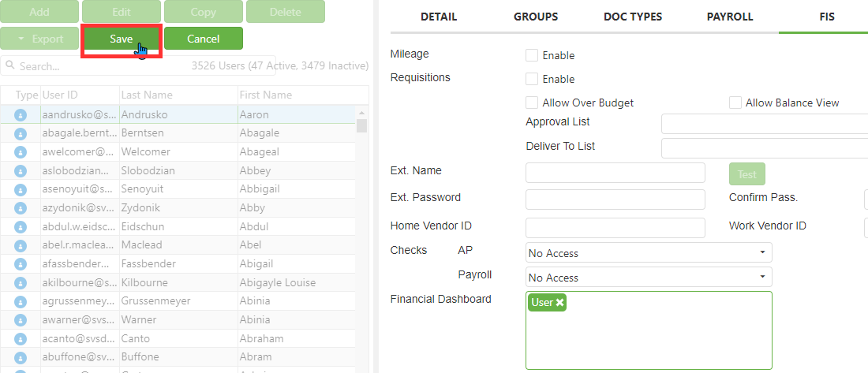Click the user type icon for Kilbourne
868x373 pixels.
21,282
